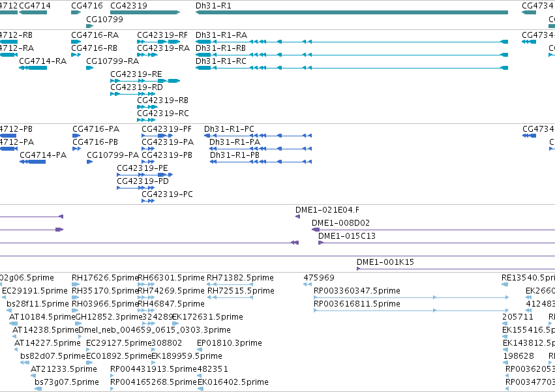Select the CG4714-RA transcript label
Screen dimensions: 555x392
point(43,61)
